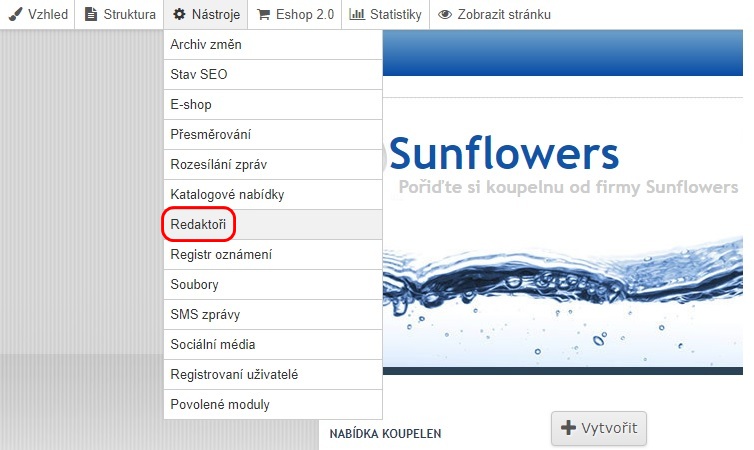Open the Eshop 2.0 menu label
754x450 pixels.
pos(304,14)
